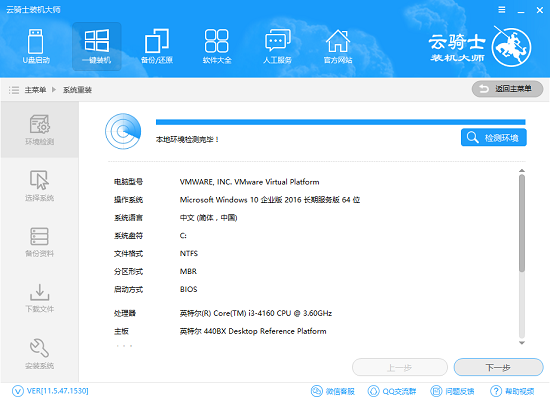
Task: Open 微信客服 WeChat support
Action: (x=333, y=391)
